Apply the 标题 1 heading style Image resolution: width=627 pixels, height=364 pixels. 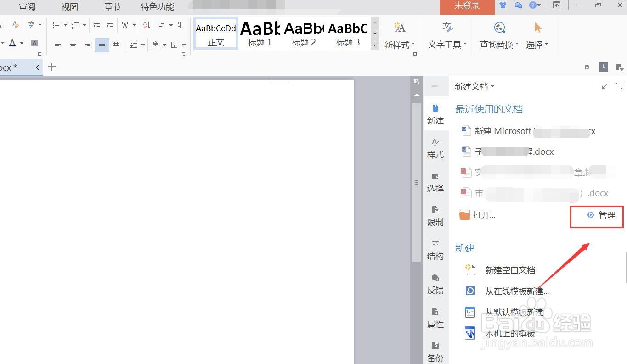click(x=260, y=34)
